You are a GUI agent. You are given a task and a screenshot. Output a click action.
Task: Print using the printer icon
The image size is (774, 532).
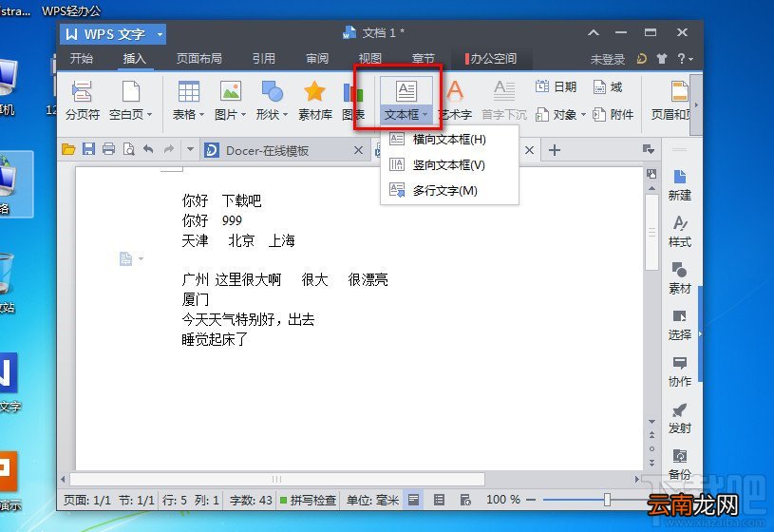[x=108, y=149]
